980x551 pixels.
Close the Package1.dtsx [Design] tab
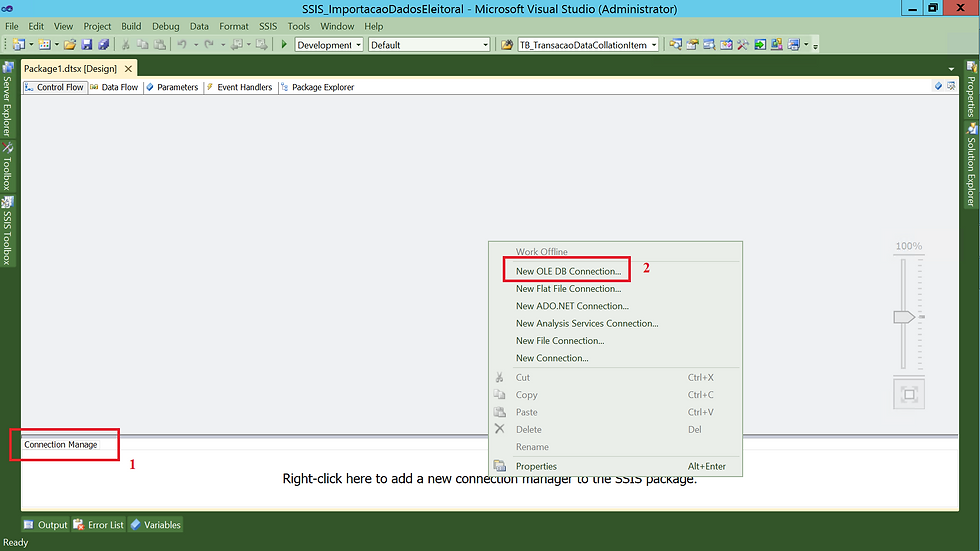click(x=128, y=69)
